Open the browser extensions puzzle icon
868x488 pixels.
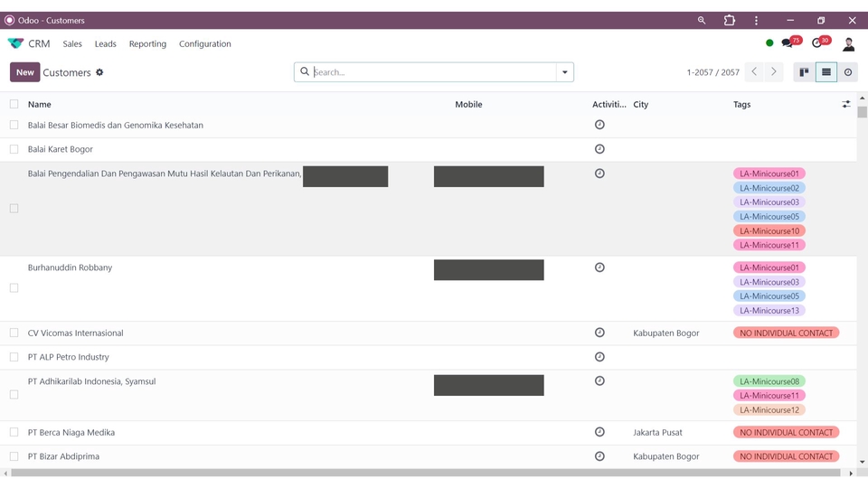730,21
